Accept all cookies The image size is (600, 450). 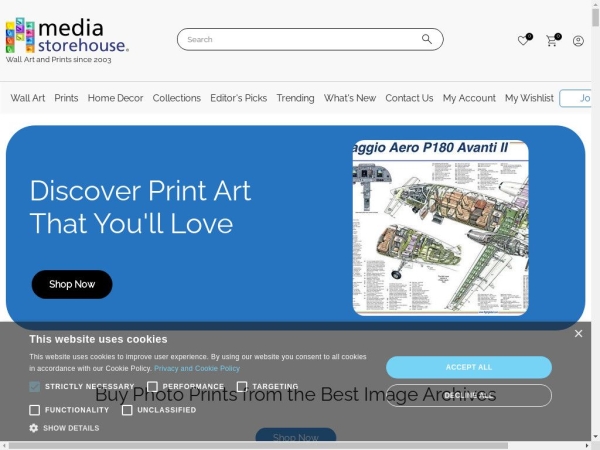pyautogui.click(x=469, y=367)
